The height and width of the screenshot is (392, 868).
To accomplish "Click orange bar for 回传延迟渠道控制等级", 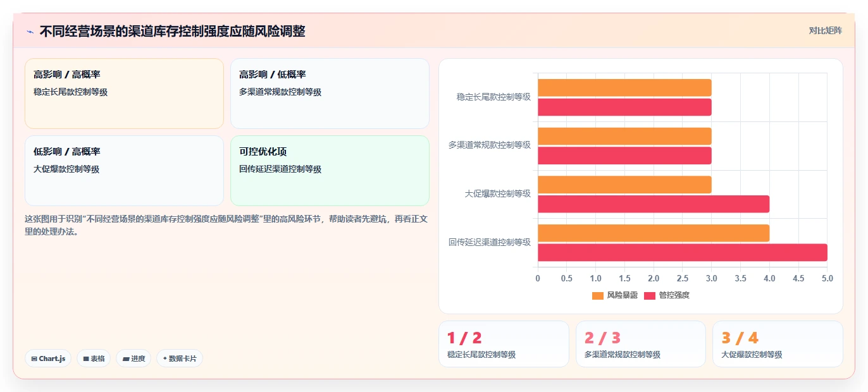I will 654,233.
